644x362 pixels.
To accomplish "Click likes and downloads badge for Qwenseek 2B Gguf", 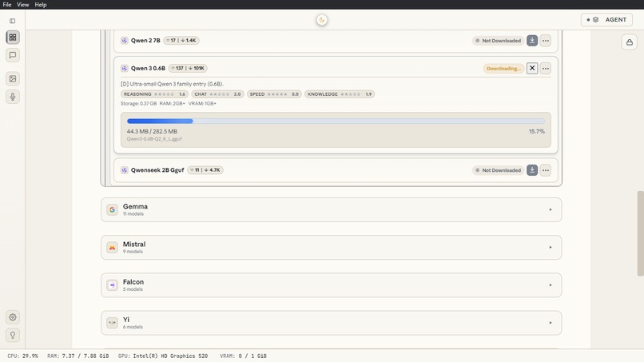I will [205, 170].
